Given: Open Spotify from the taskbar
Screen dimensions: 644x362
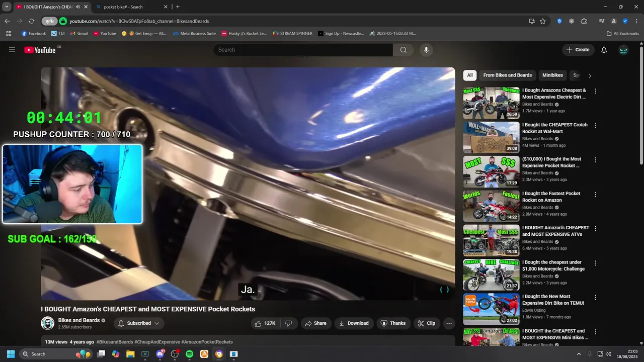Looking at the screenshot, I should point(189,354).
